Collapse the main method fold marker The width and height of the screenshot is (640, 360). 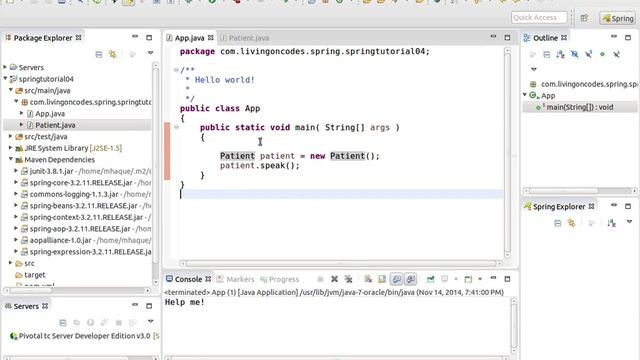tap(176, 127)
